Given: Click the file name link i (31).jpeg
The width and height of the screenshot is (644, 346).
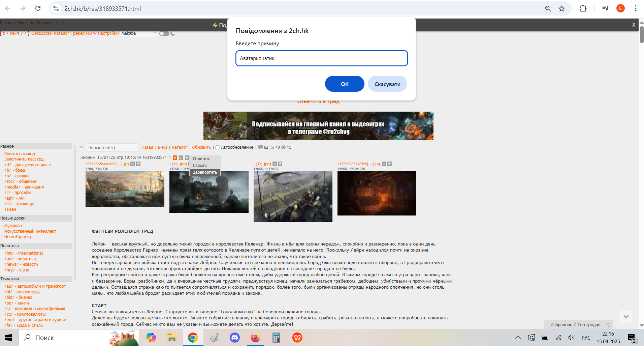Looking at the screenshot, I should [178, 164].
